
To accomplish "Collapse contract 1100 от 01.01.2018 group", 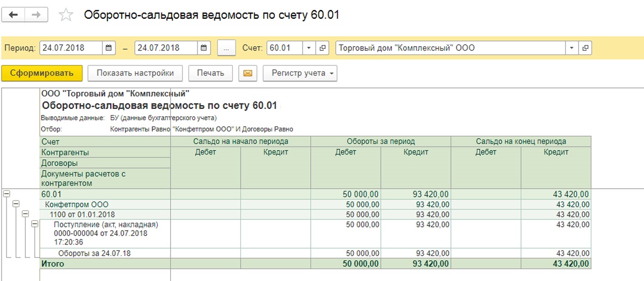I will (x=25, y=213).
